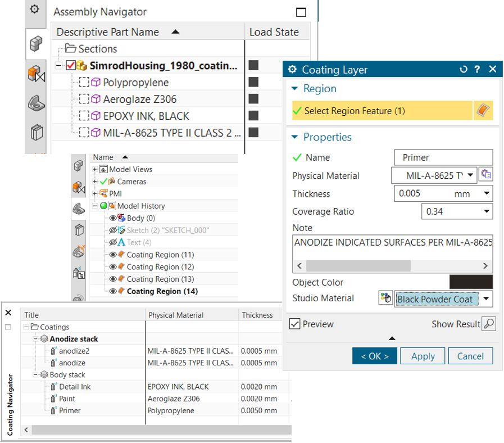The height and width of the screenshot is (443, 504).
Task: Click the Name input field containing Primer
Action: [x=443, y=157]
